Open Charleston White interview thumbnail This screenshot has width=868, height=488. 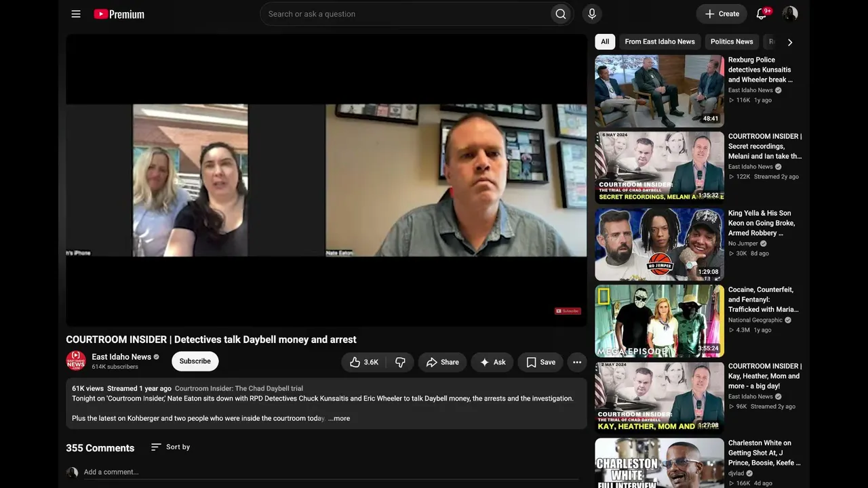pyautogui.click(x=659, y=463)
